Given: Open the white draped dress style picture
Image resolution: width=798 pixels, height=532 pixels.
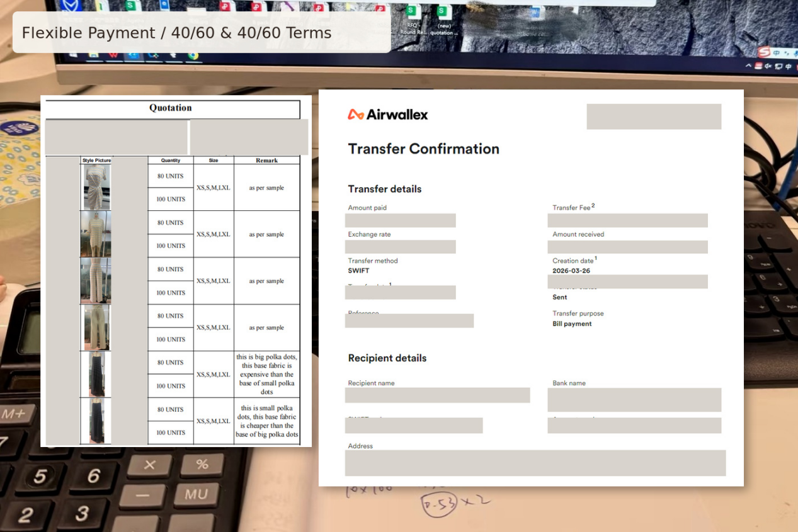Looking at the screenshot, I should pyautogui.click(x=97, y=187).
